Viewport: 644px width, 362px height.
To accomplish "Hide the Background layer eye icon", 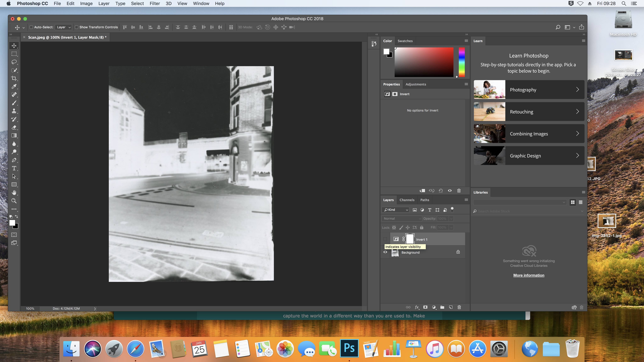I will point(385,252).
